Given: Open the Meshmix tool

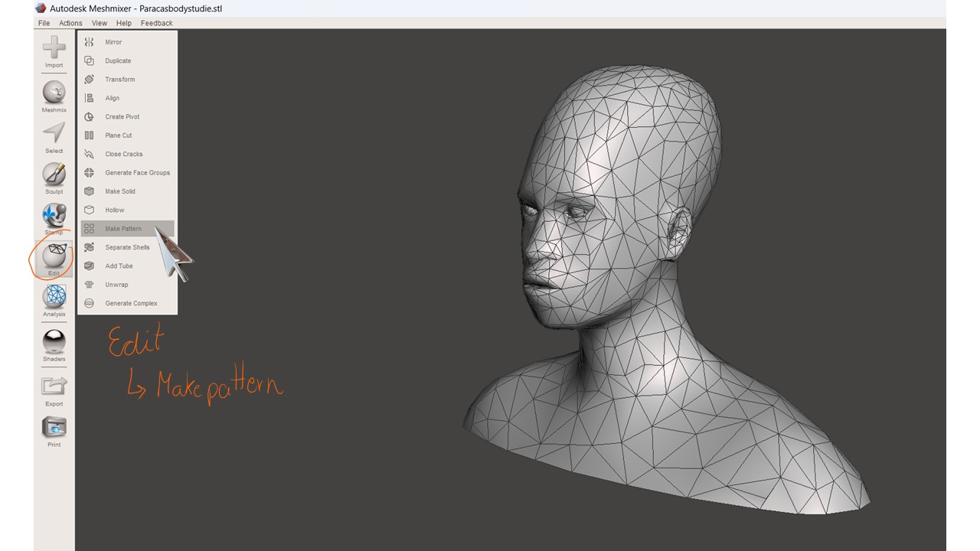Looking at the screenshot, I should pyautogui.click(x=54, y=93).
